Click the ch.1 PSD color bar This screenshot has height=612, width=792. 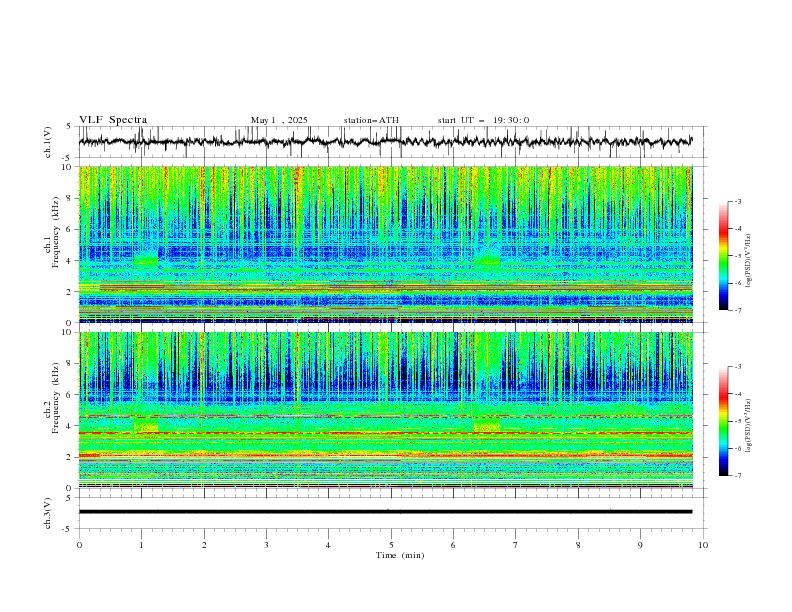(x=723, y=256)
